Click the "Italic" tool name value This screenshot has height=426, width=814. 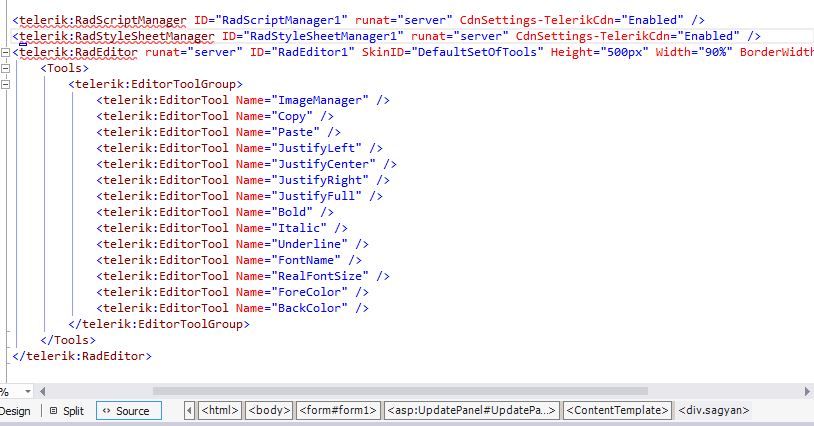[299, 228]
